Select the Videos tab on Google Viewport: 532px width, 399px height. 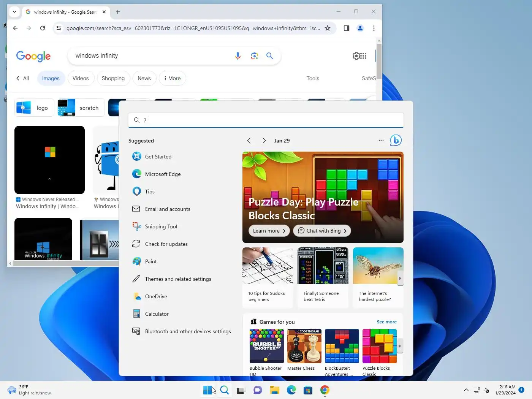pos(81,78)
